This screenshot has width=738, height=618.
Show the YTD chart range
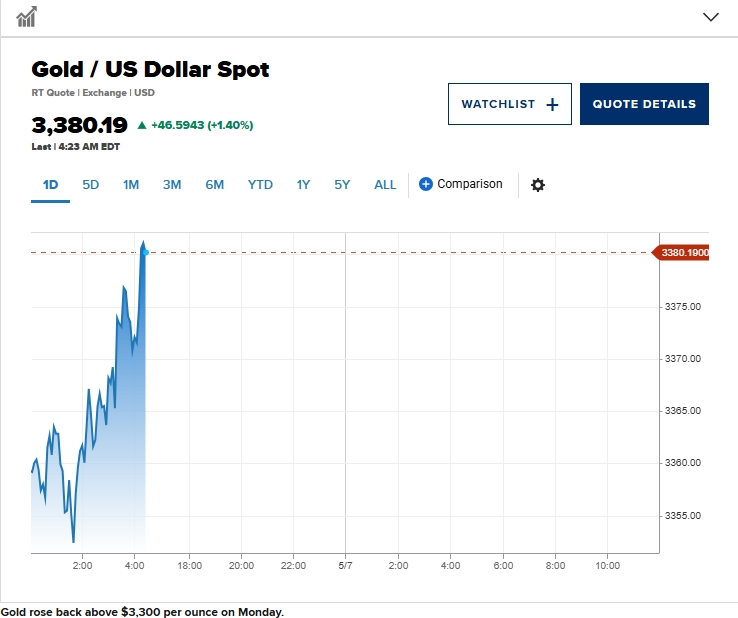pos(260,185)
